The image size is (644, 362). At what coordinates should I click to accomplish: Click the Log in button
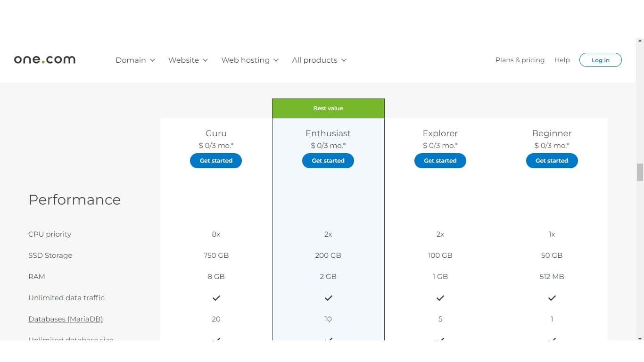(601, 60)
